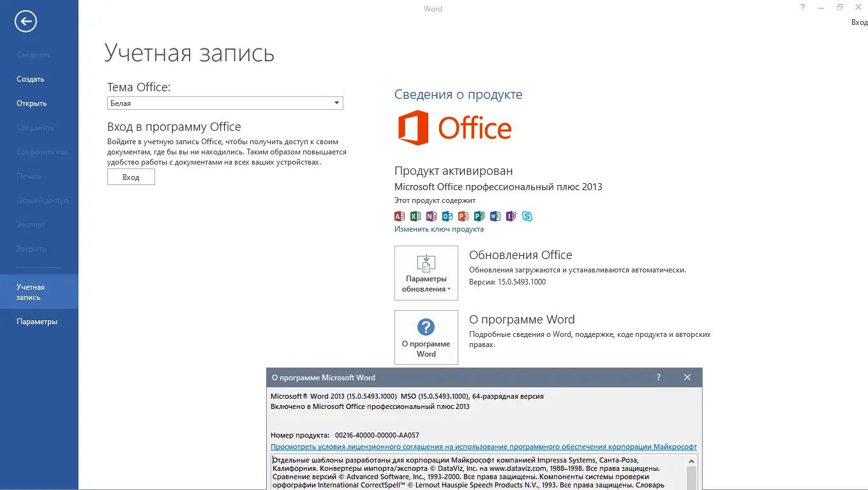Click the 'Обновления Office' heading
This screenshot has height=490, width=868.
click(x=521, y=255)
